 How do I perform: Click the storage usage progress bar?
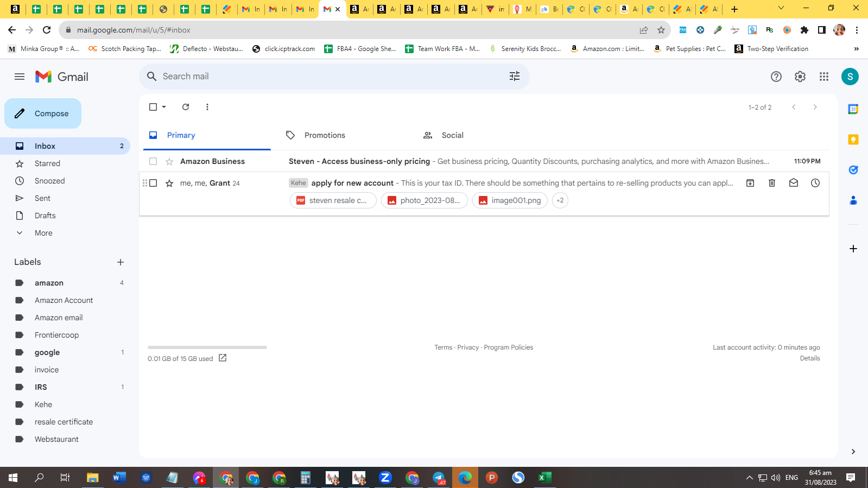click(x=207, y=347)
